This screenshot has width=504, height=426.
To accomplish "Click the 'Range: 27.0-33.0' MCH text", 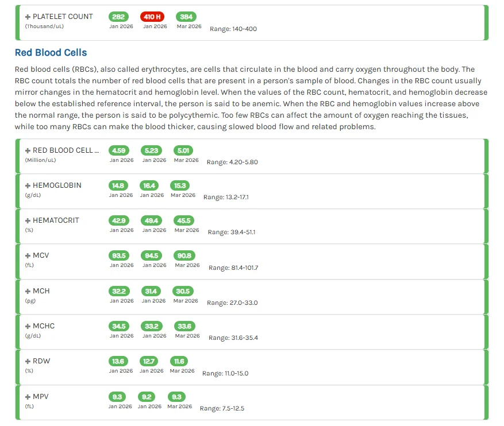I will pos(232,303).
